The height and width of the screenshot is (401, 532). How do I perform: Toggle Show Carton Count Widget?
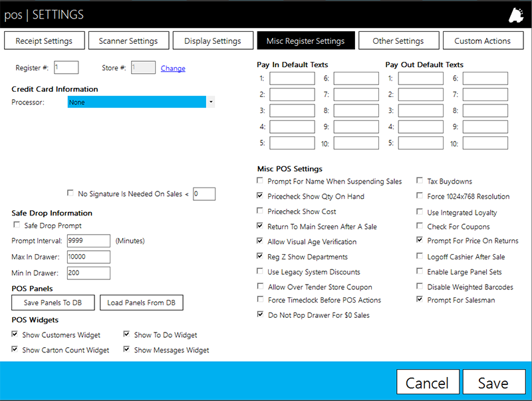[x=15, y=349]
